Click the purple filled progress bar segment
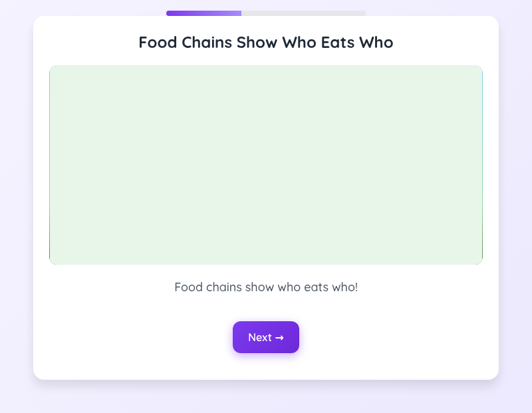Screen dimensions: 532x413 coord(203,13)
